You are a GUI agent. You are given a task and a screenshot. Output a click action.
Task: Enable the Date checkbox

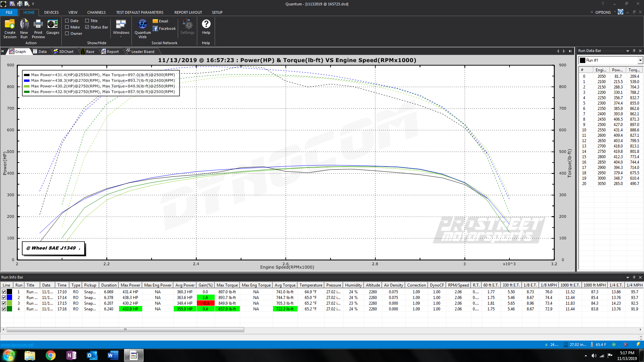click(67, 21)
